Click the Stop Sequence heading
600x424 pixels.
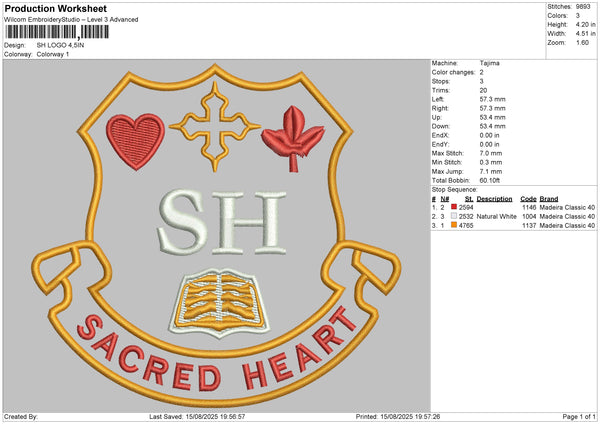point(455,189)
